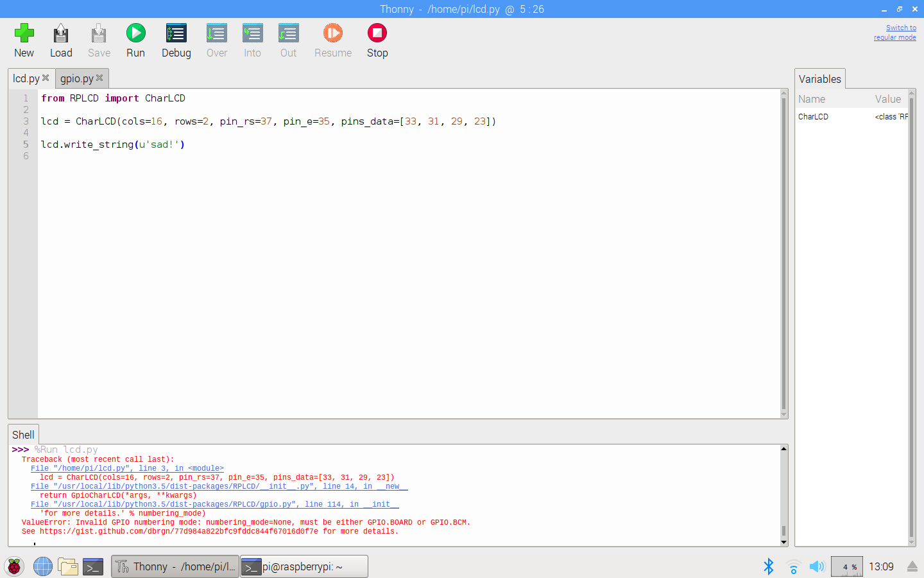The width and height of the screenshot is (924, 578).
Task: Click the <class 'RF value cell
Action: (x=891, y=117)
